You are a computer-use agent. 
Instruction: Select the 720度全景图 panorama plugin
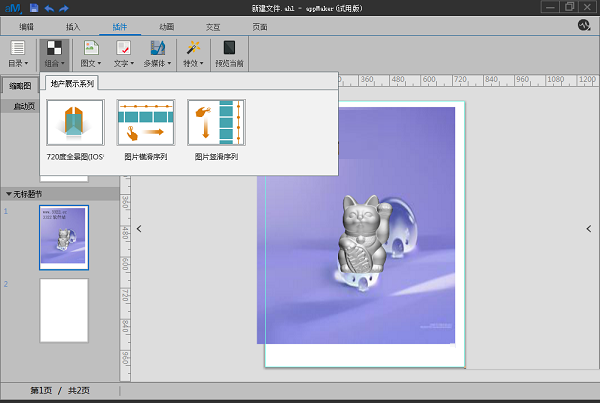tap(75, 123)
